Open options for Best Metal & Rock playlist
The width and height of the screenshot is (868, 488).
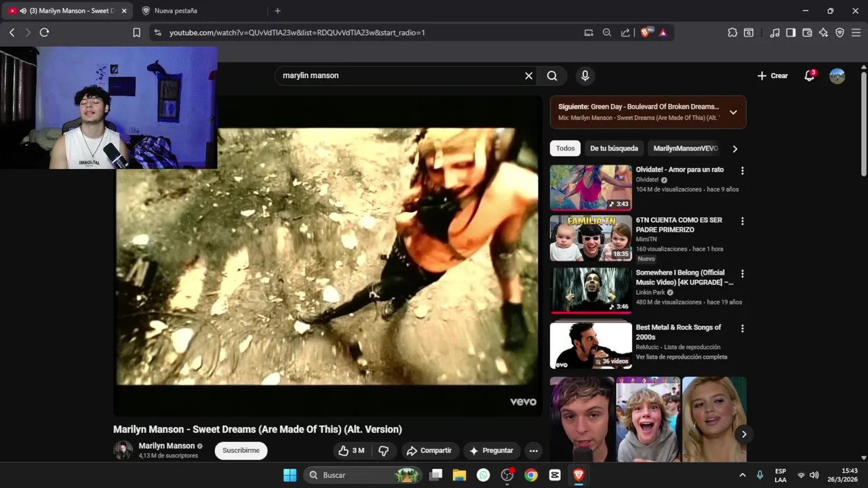tap(742, 328)
